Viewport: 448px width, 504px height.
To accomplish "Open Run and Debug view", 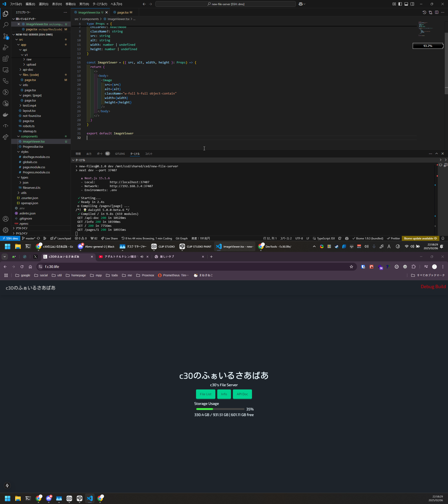I will point(5,47).
